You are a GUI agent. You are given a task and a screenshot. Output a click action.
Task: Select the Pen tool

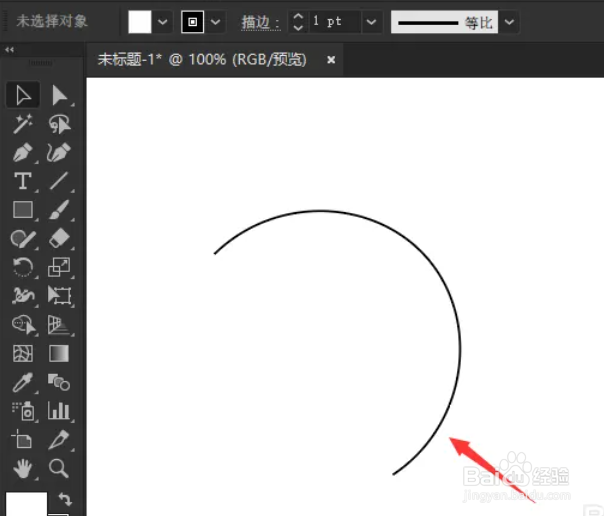(x=23, y=152)
